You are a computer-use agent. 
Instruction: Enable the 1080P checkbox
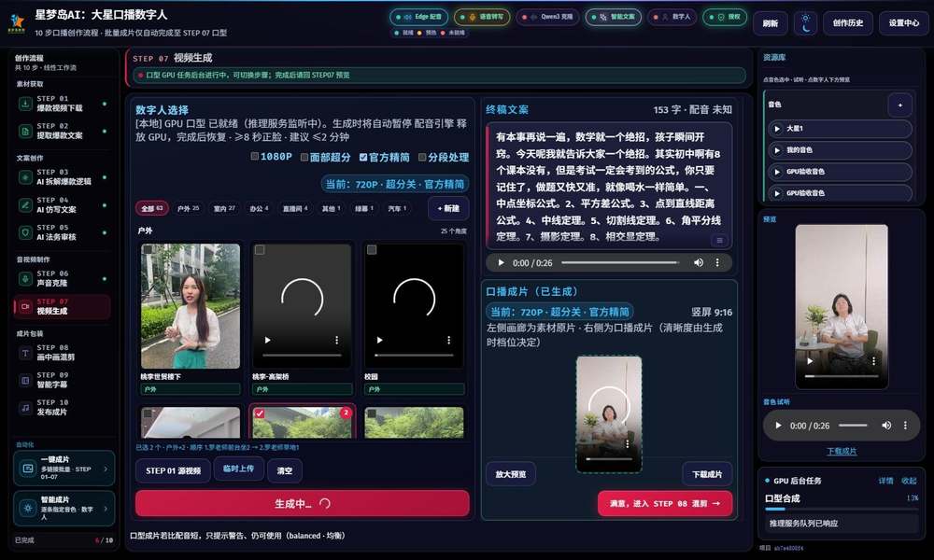click(255, 157)
